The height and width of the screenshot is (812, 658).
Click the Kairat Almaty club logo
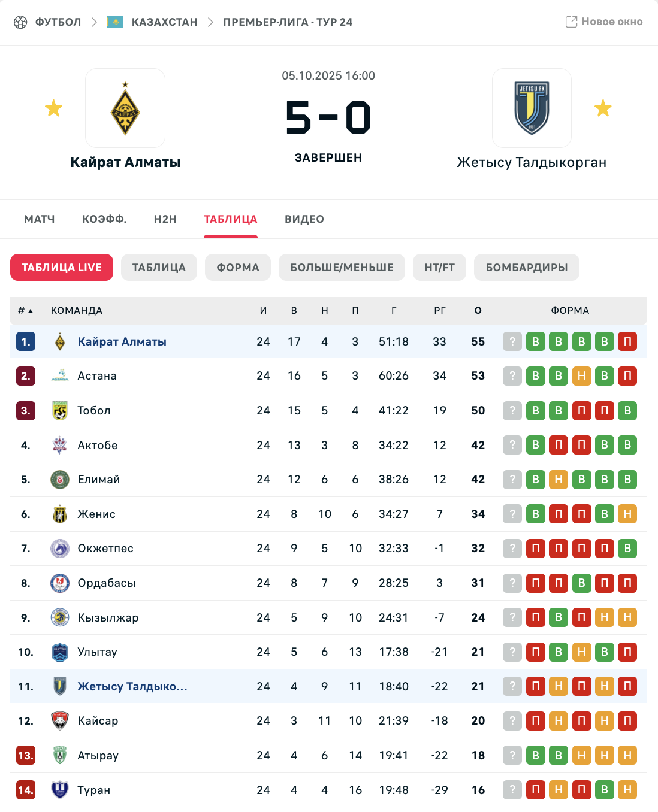coord(125,108)
